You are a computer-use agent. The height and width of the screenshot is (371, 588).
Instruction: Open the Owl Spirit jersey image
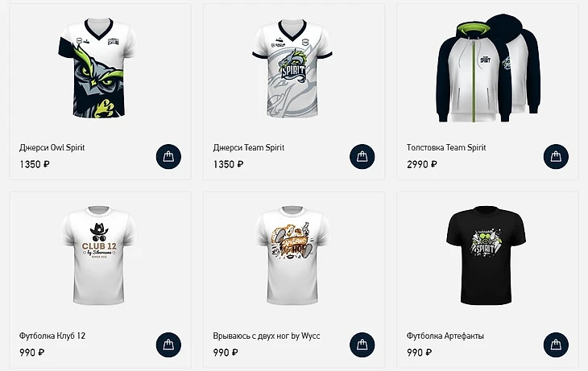(97, 68)
